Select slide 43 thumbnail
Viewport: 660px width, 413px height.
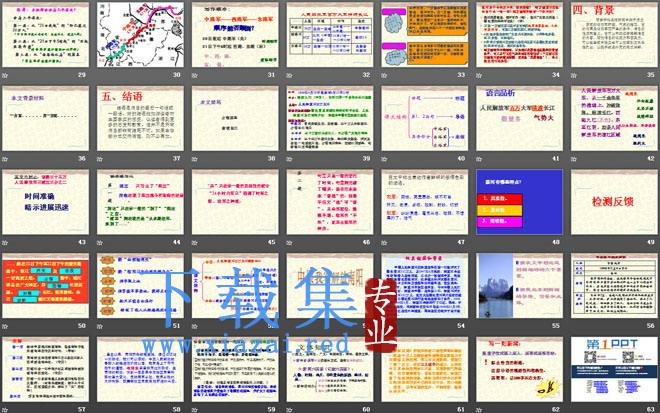pos(45,202)
